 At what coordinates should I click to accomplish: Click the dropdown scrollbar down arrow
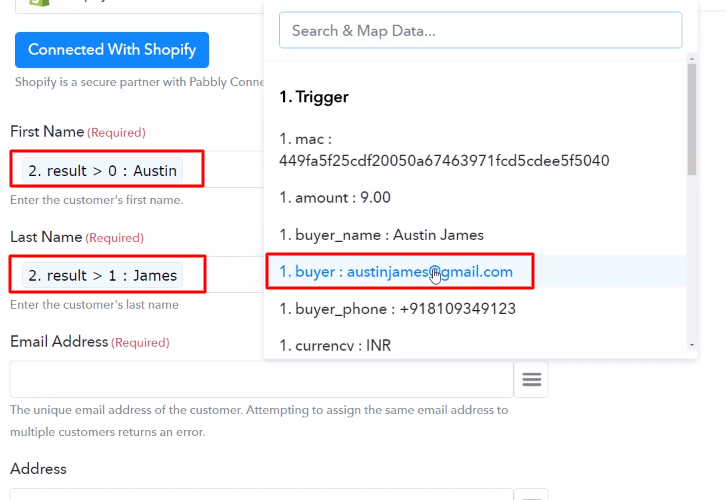click(x=692, y=345)
